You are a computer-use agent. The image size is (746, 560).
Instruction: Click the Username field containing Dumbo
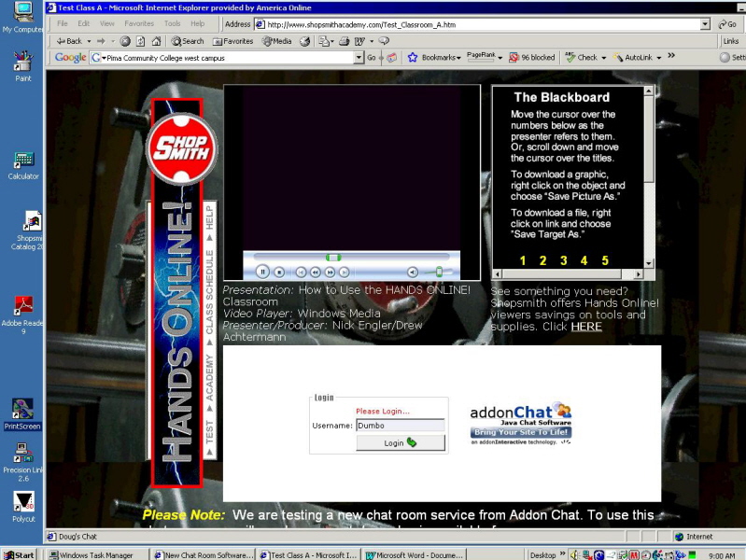tap(401, 426)
